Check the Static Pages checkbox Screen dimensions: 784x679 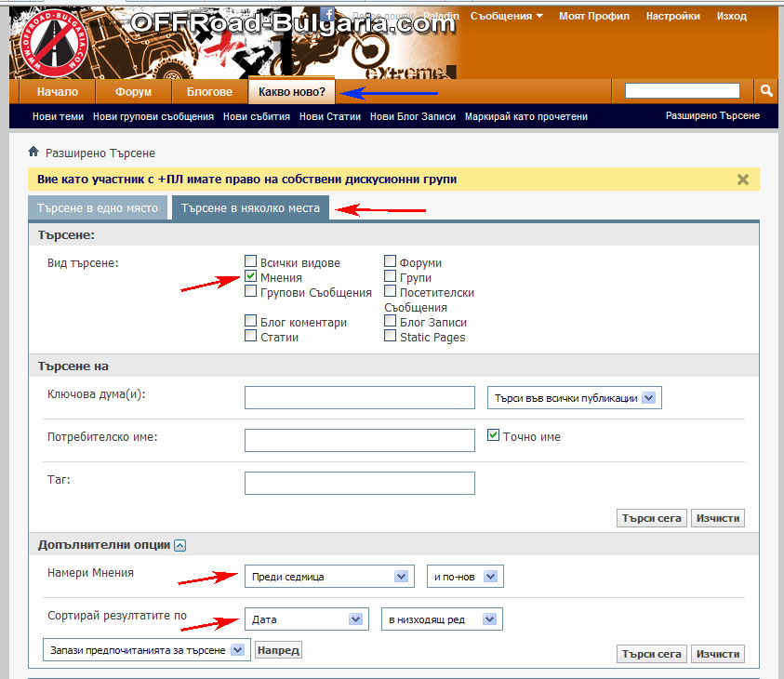pos(390,336)
